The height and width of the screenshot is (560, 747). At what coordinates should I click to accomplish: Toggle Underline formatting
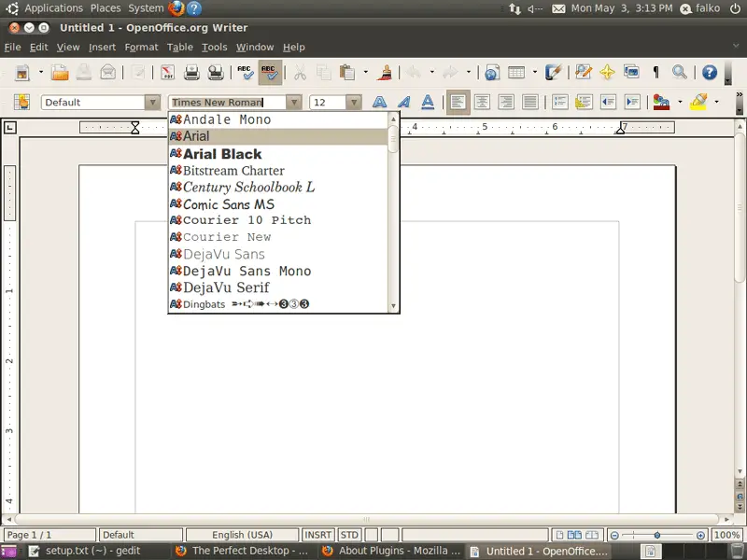pyautogui.click(x=428, y=102)
